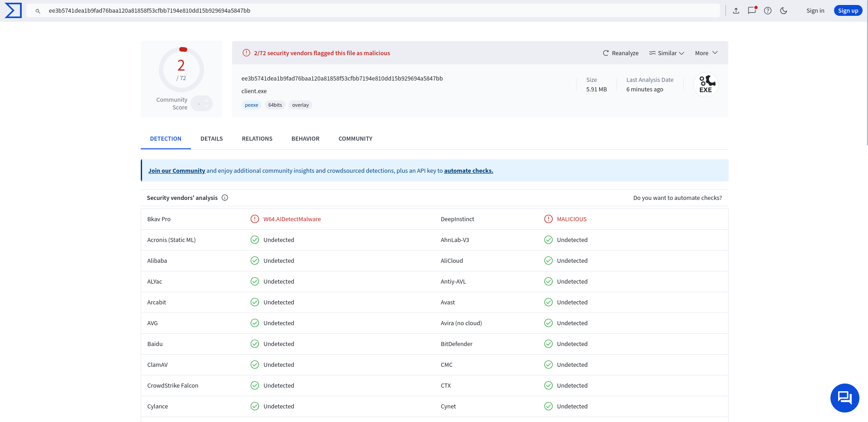
Task: Open the upload file icon
Action: click(736, 10)
